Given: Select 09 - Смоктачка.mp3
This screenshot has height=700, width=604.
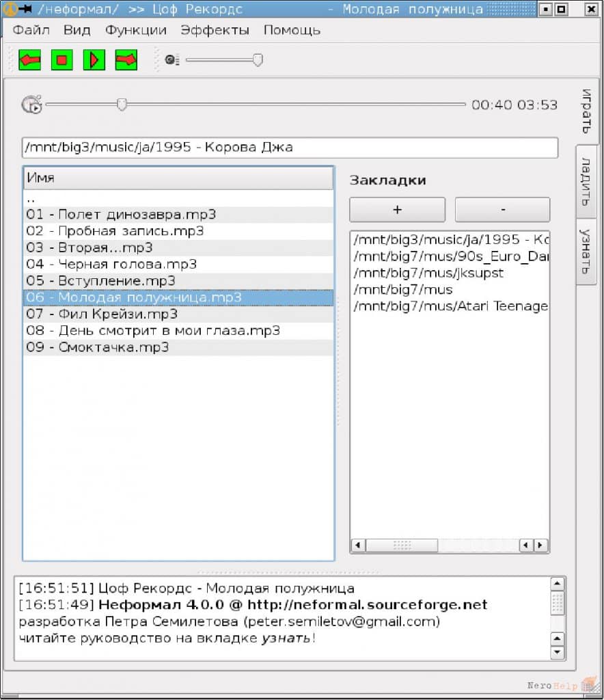Looking at the screenshot, I should [178, 347].
